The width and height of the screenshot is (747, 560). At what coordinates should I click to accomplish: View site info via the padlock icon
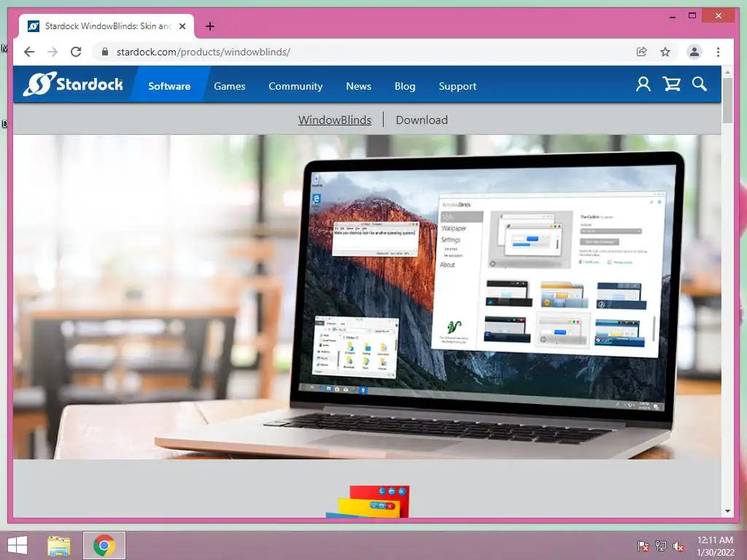(105, 52)
